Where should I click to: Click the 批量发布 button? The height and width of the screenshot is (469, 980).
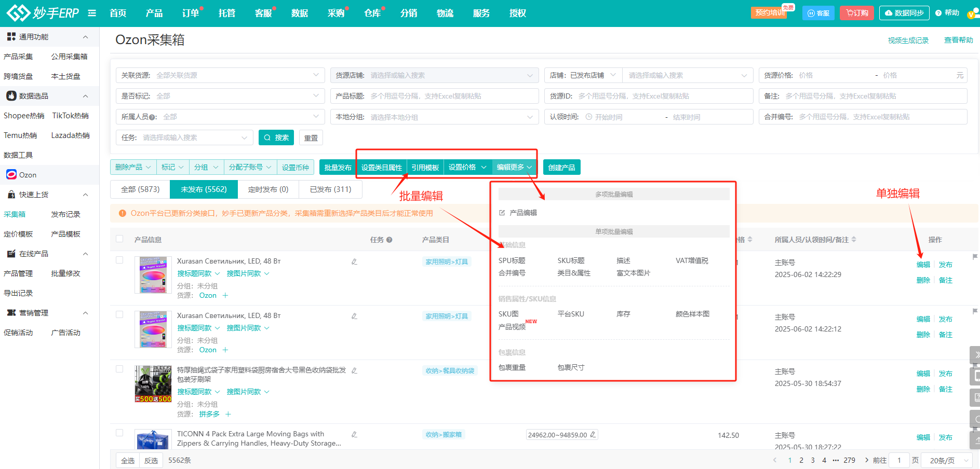coord(338,167)
